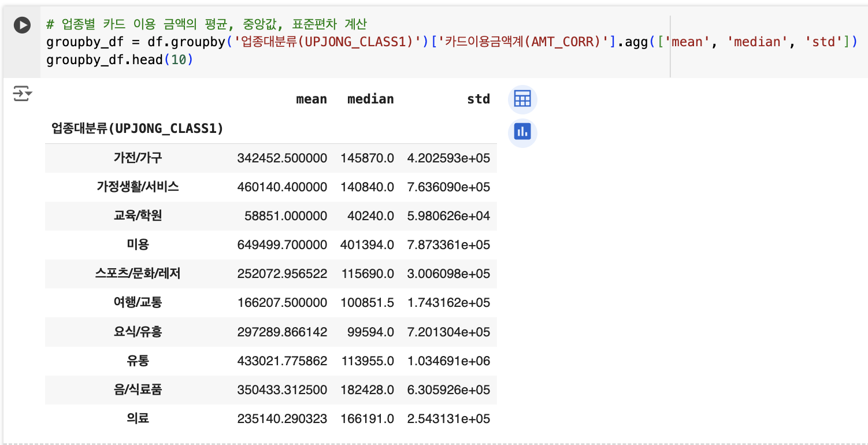Image resolution: width=868 pixels, height=445 pixels.
Task: Select the 'std' column header
Action: tap(478, 99)
